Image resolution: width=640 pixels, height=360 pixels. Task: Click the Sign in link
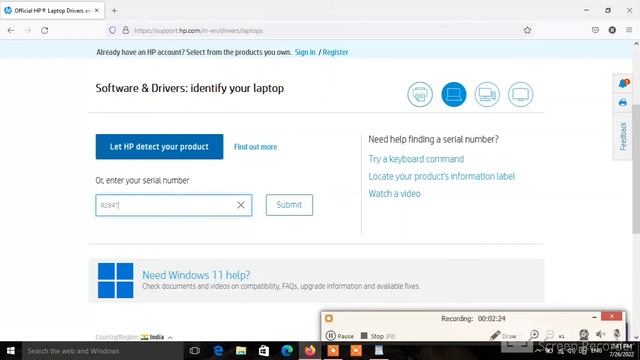pyautogui.click(x=305, y=52)
